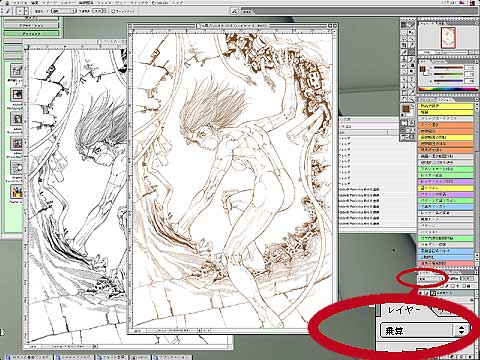
Task: Open the enlarged blend mode dropdown arrows
Action: coord(461,330)
